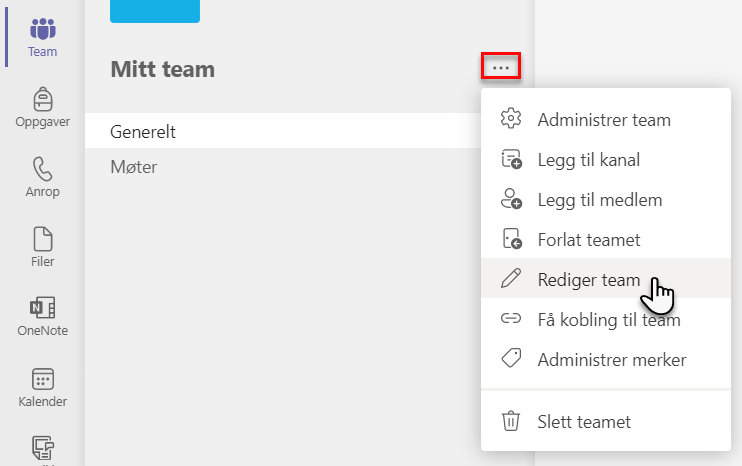Open Oppgaver backpack icon
742x466 pixels.
point(43,100)
